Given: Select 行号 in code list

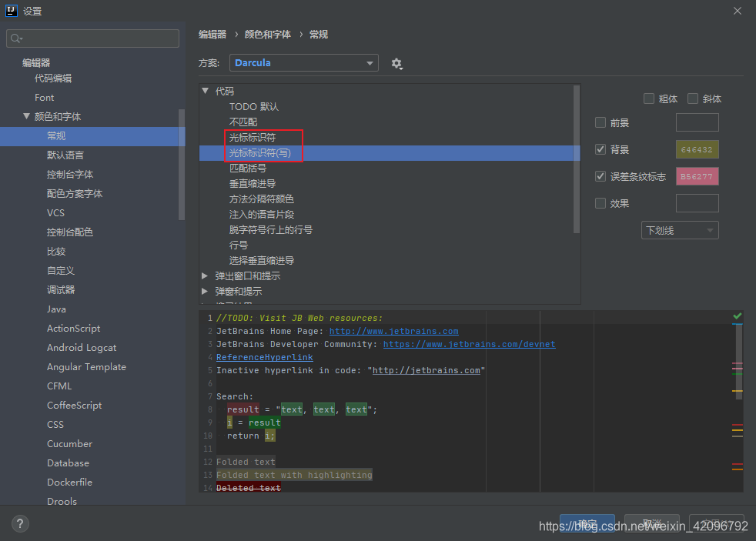Looking at the screenshot, I should tap(239, 245).
